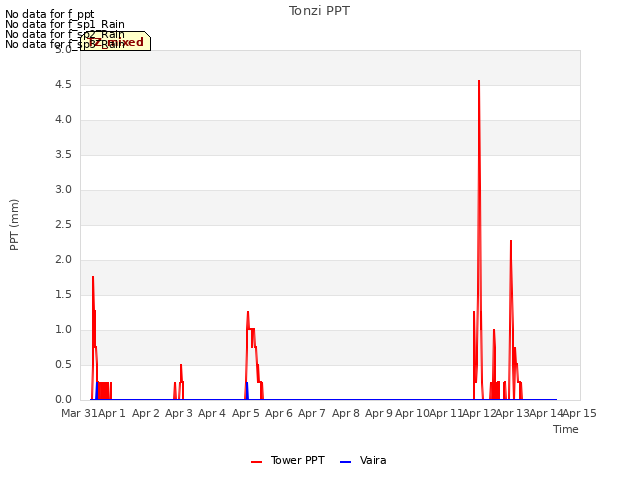Image resolution: width=640 pixels, height=480 pixels.
Task: Click the TZ_mixed annotation box
Action: point(116,41)
